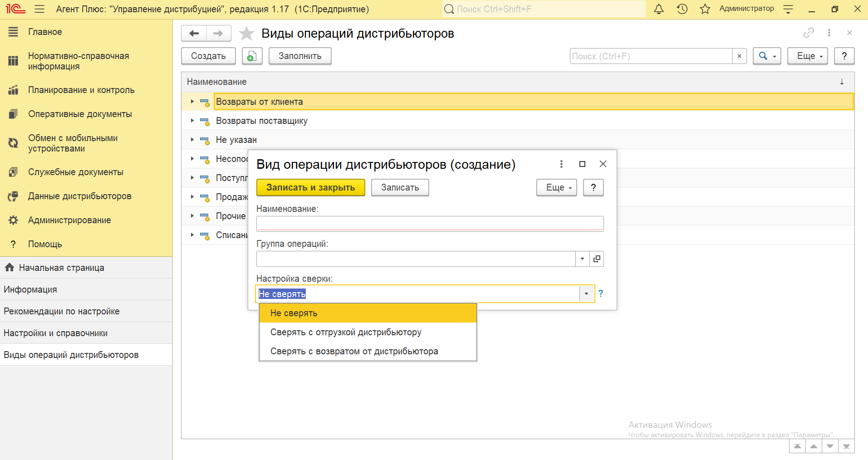The width and height of the screenshot is (868, 460).
Task: Open the sections panel menu icon beside Главное
Action: pyautogui.click(x=13, y=32)
